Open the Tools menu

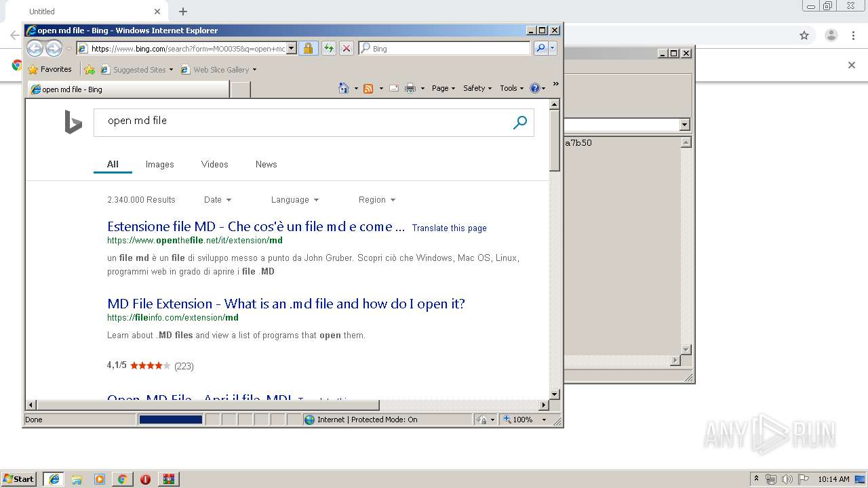[512, 88]
